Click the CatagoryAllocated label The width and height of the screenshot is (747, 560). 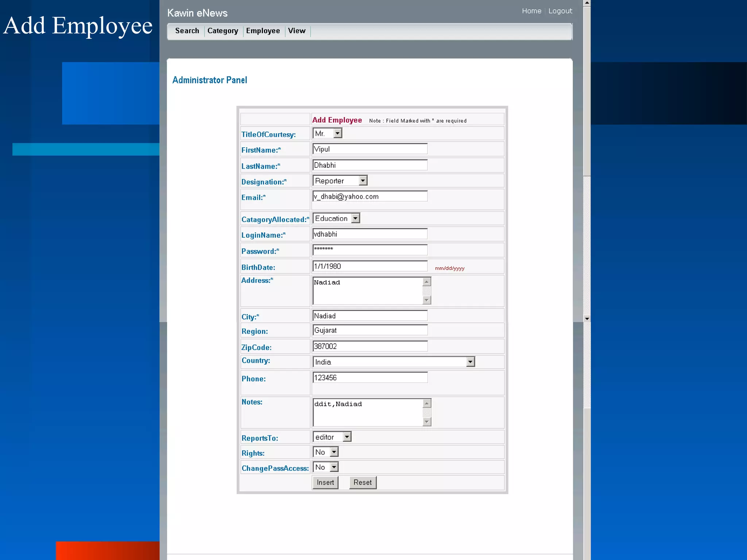pyautogui.click(x=275, y=219)
